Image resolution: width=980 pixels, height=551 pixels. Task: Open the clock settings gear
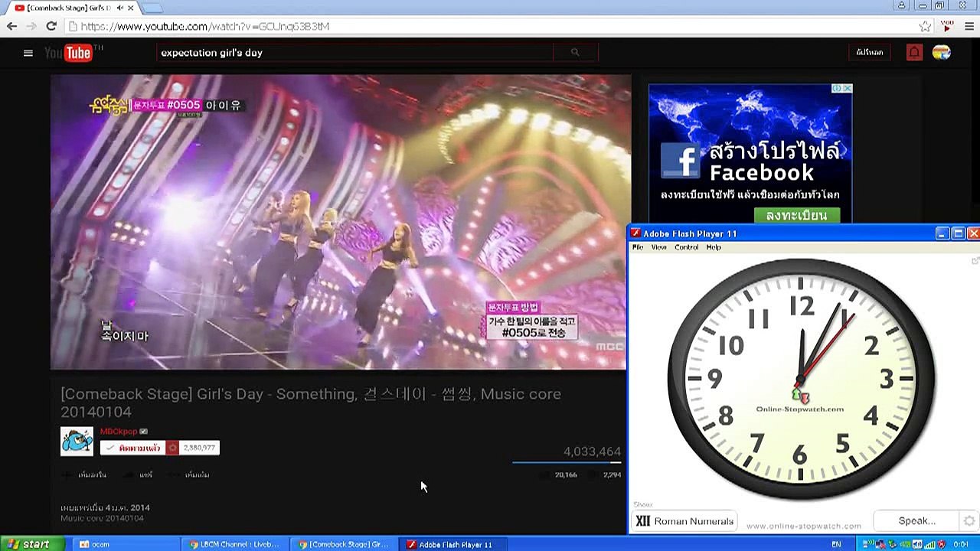(x=969, y=521)
